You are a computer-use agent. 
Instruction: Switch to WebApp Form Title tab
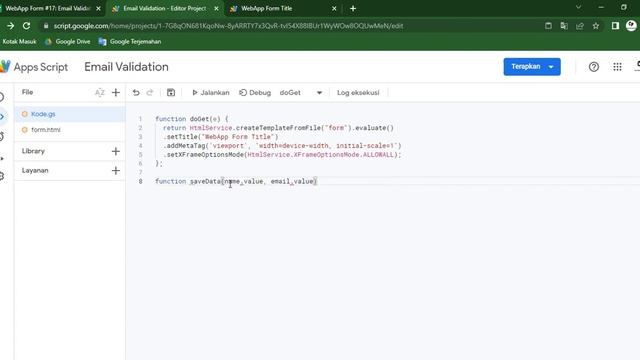267,8
